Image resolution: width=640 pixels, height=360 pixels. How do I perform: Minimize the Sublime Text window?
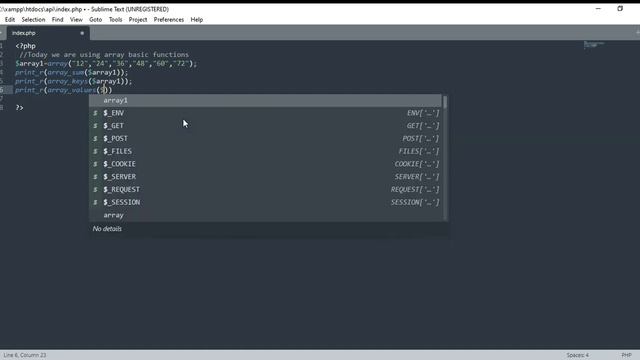(x=598, y=9)
